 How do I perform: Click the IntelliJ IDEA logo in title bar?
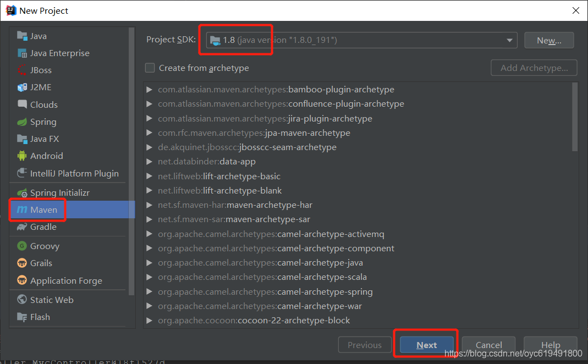(x=11, y=10)
